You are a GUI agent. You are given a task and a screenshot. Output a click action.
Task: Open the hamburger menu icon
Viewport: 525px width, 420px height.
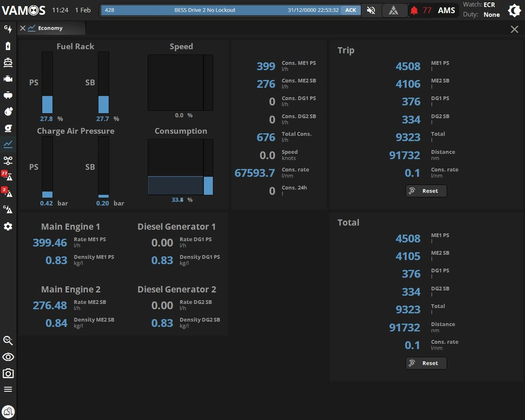pyautogui.click(x=8, y=389)
